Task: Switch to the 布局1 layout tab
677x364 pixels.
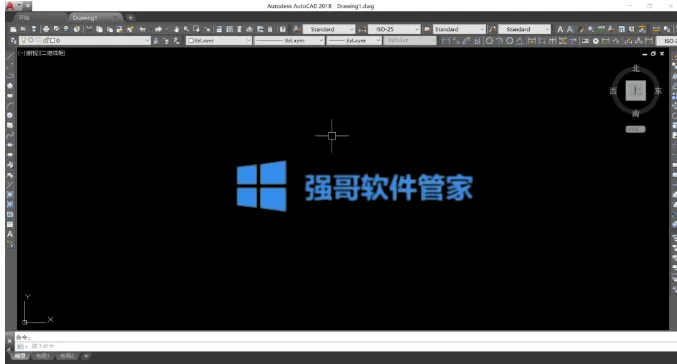Action: 43,356
